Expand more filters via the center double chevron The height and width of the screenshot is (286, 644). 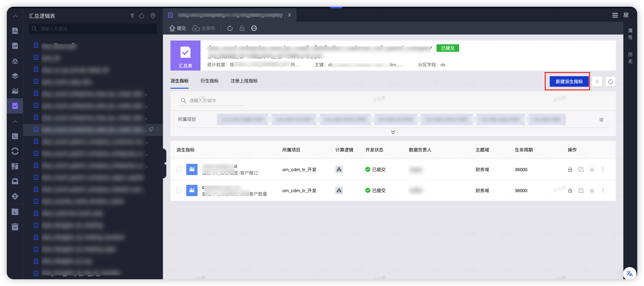click(x=393, y=132)
